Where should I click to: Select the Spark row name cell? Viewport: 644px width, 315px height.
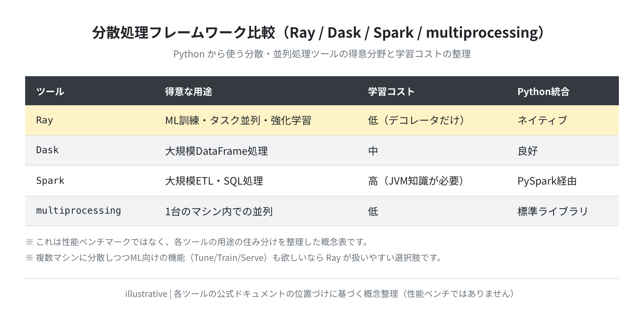tap(50, 181)
